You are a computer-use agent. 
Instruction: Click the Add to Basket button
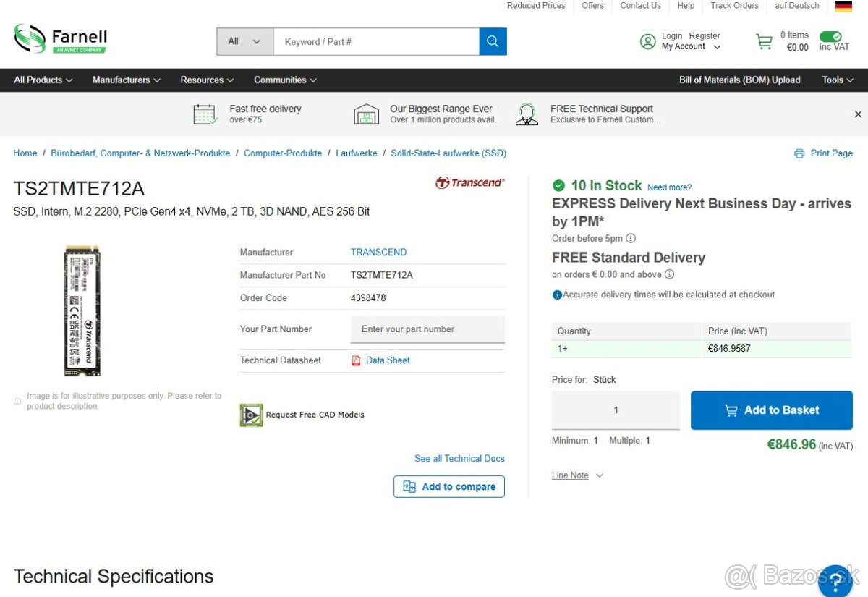click(771, 410)
